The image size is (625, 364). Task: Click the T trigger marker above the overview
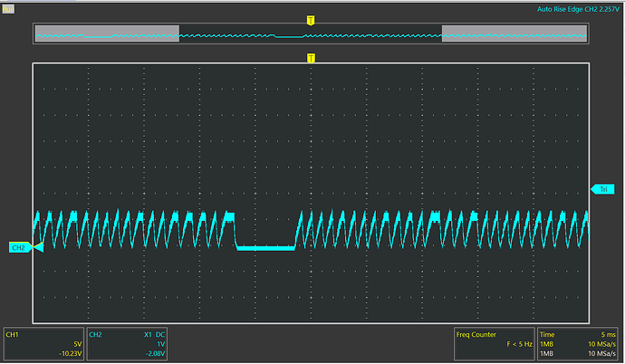tap(311, 19)
